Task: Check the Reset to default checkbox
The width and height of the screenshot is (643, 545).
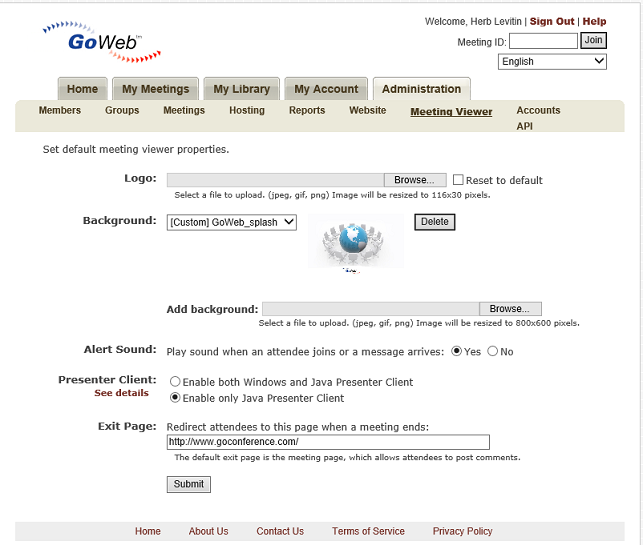Action: (x=458, y=180)
